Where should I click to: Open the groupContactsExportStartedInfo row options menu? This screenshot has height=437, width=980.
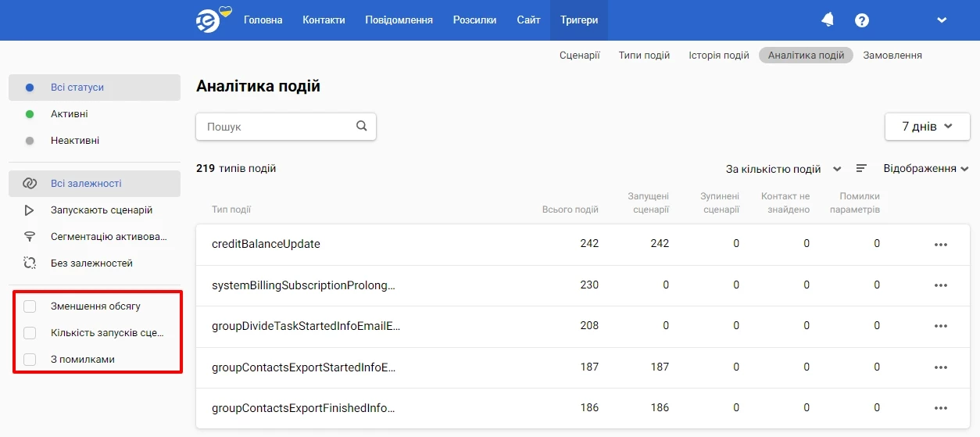[x=941, y=367]
